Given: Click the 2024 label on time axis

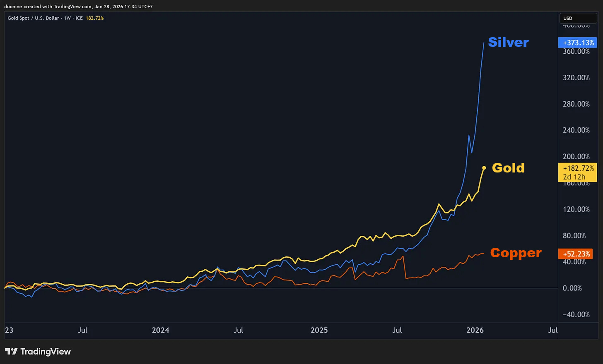Looking at the screenshot, I should (160, 330).
